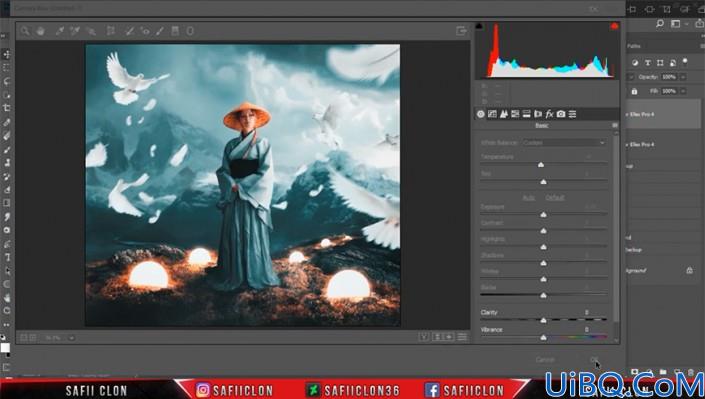Open the White Balance dropdown

(x=564, y=143)
